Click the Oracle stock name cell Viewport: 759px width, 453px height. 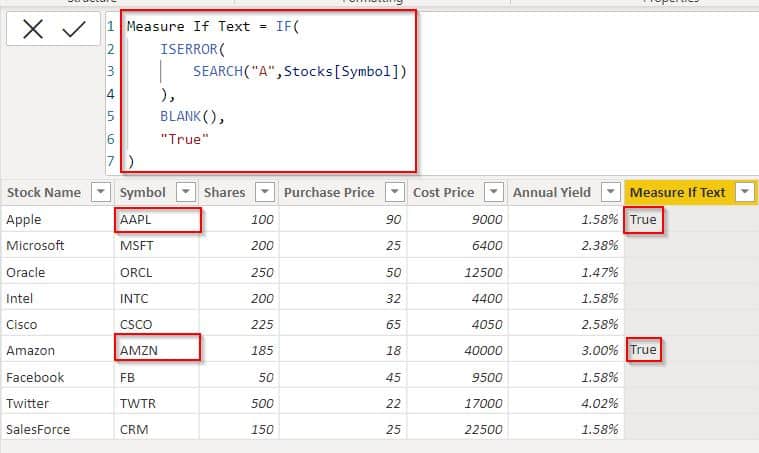(57, 272)
